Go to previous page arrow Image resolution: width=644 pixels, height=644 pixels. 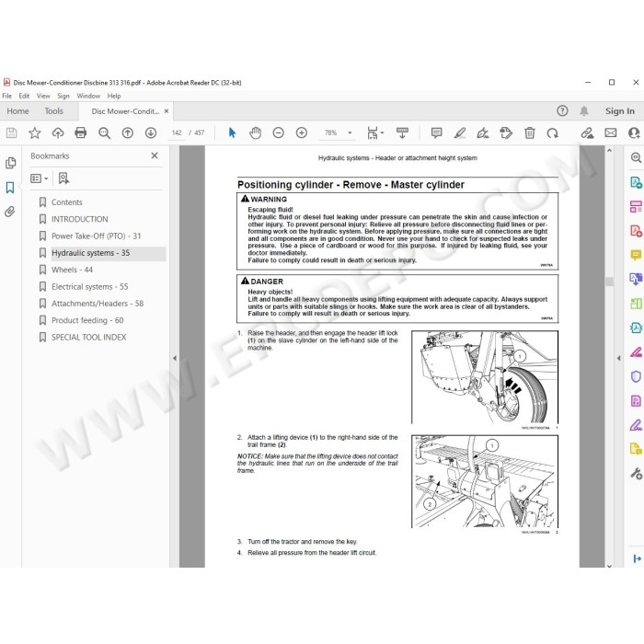(128, 132)
